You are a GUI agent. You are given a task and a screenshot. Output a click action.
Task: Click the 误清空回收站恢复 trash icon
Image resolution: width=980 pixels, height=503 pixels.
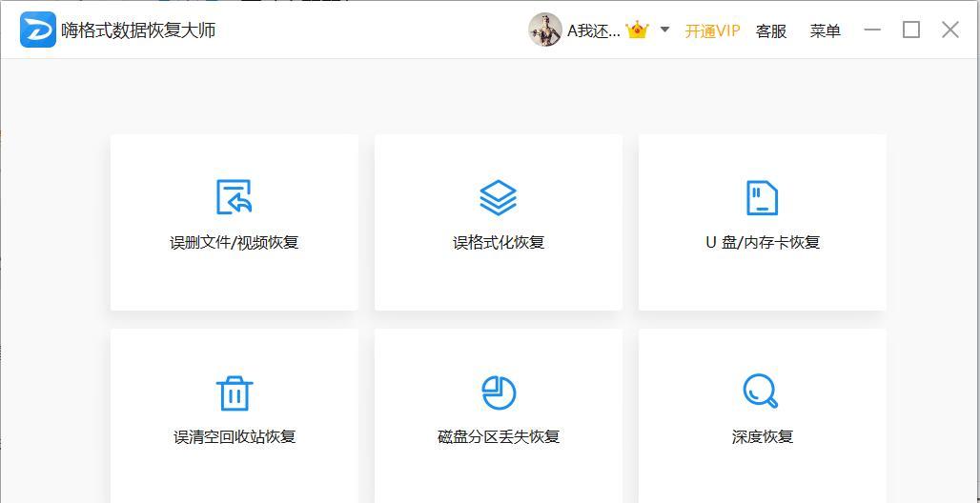pos(235,393)
